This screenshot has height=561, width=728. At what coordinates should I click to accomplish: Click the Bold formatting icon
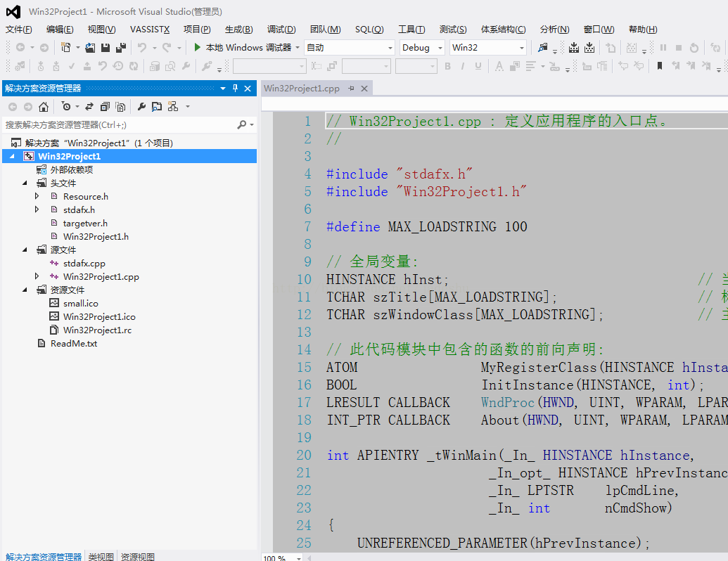pyautogui.click(x=447, y=66)
